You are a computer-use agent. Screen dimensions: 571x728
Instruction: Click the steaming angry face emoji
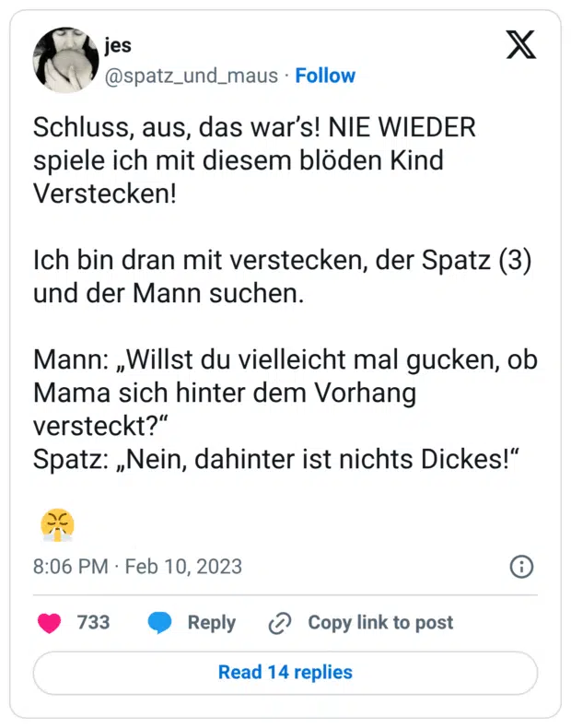point(57,524)
